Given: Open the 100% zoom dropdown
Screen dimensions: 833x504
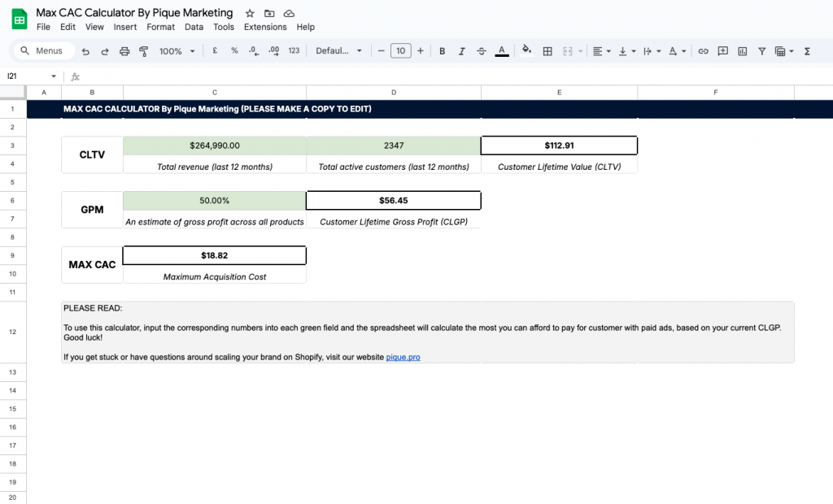Looking at the screenshot, I should [177, 51].
